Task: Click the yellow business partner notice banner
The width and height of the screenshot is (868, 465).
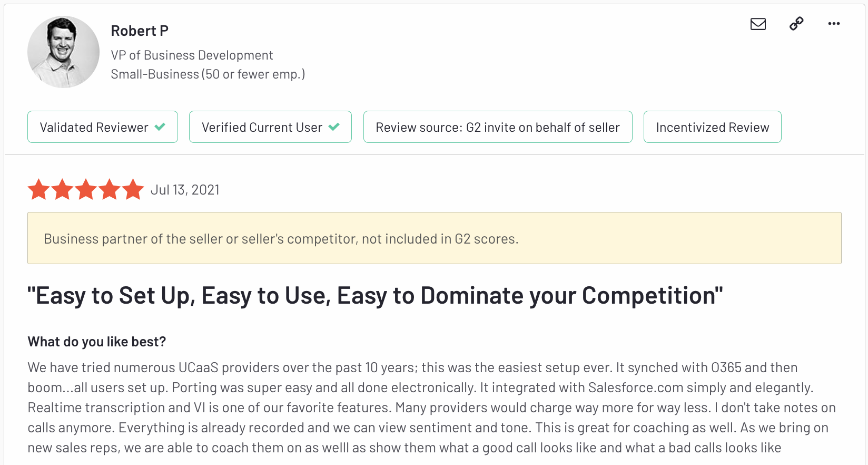Action: [x=435, y=238]
